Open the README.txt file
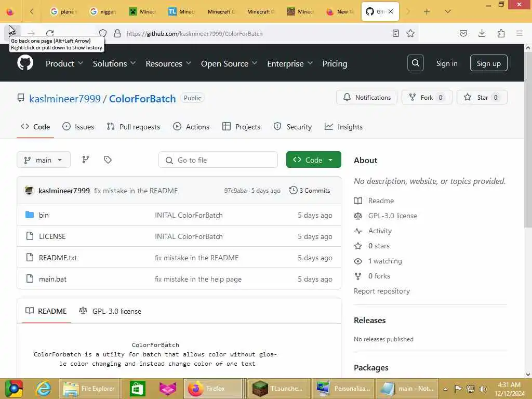Image resolution: width=532 pixels, height=399 pixels. click(58, 258)
